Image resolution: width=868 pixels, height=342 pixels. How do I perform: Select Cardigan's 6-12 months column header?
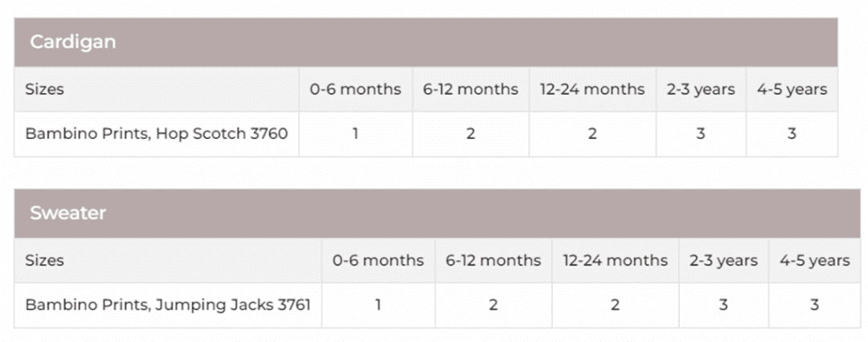(x=470, y=89)
